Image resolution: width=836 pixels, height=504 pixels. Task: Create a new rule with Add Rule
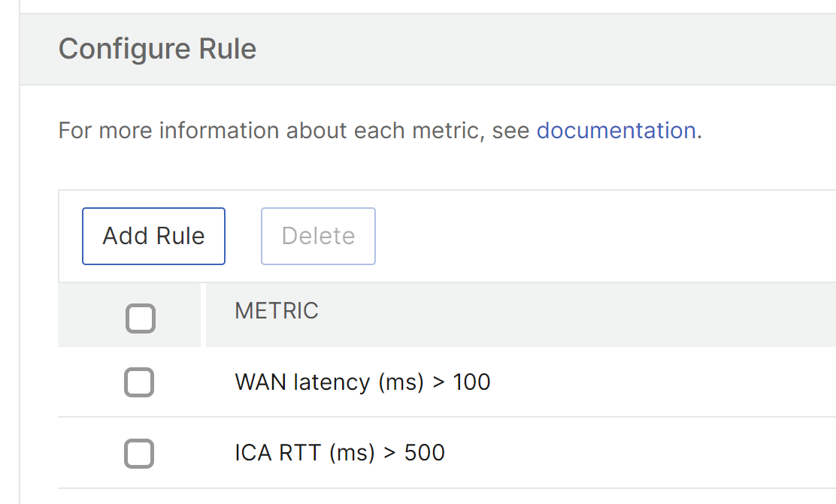pos(153,236)
